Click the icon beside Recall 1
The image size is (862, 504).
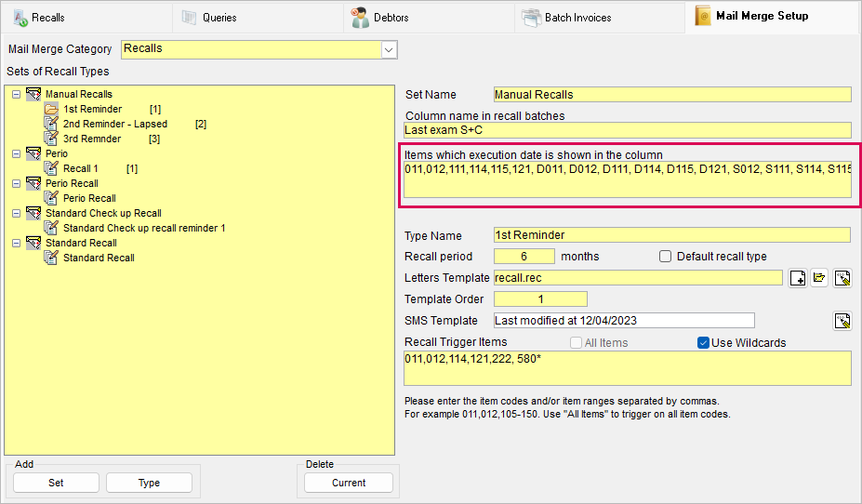tap(51, 168)
